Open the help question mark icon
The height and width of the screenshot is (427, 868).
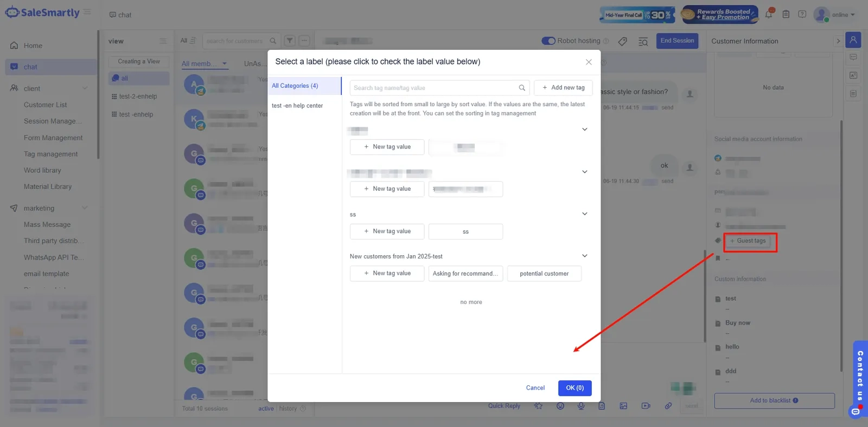pos(802,14)
